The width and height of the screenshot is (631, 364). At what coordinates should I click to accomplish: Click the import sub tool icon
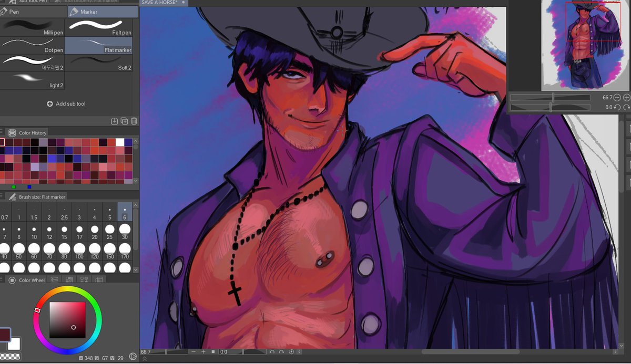[115, 121]
